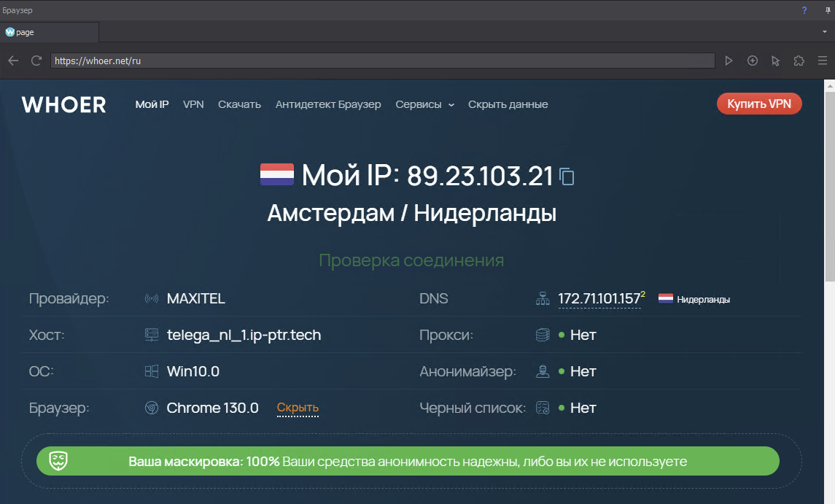Click the host server icon
Viewport: 835px width, 504px height.
(x=152, y=335)
